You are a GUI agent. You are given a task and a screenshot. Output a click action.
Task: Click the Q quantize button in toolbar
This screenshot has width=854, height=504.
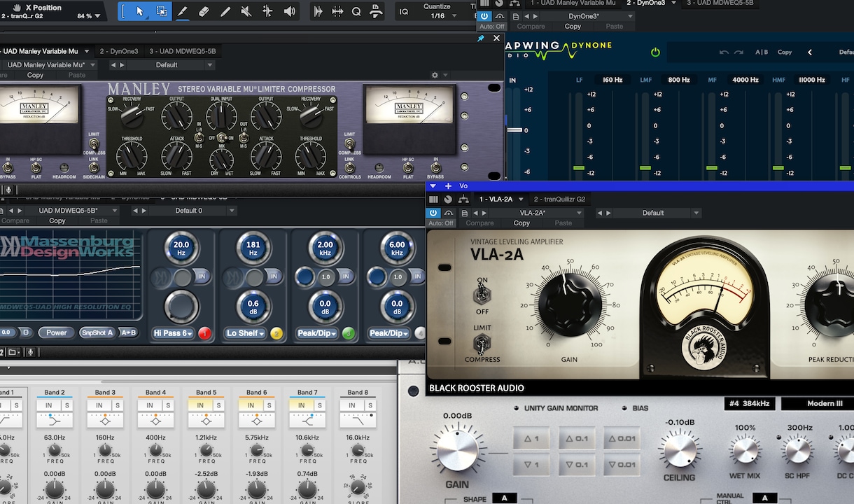tap(356, 11)
